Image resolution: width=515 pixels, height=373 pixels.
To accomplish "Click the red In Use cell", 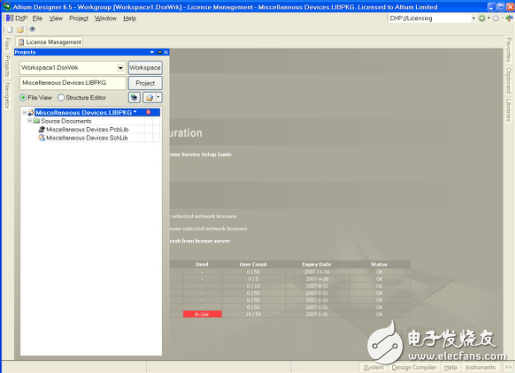I will coord(202,314).
